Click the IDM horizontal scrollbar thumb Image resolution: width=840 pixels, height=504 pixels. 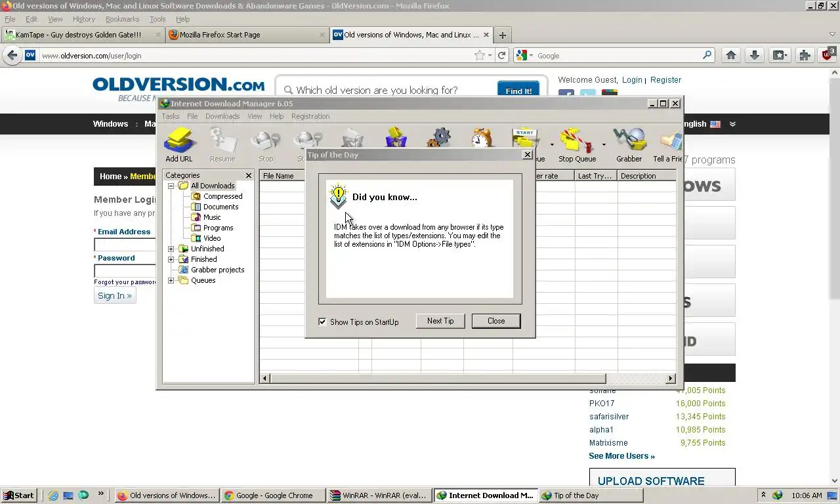tap(438, 378)
